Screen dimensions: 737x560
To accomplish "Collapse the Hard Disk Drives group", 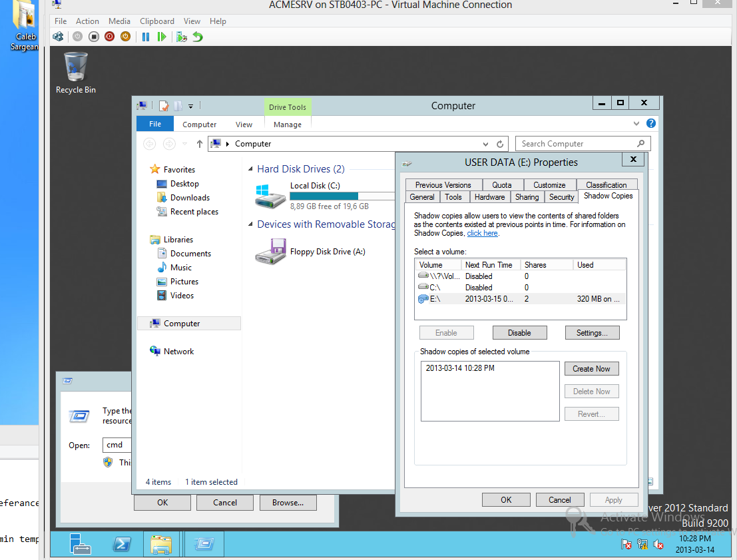I will [x=250, y=169].
